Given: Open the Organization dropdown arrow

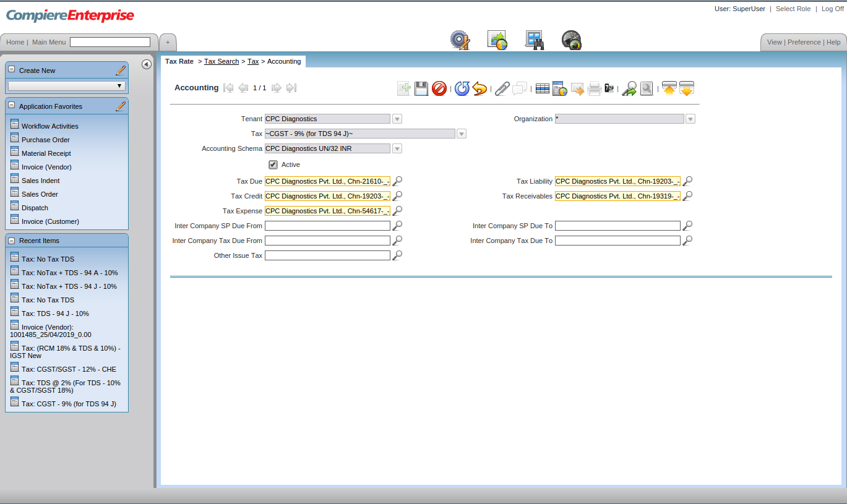Looking at the screenshot, I should pos(690,119).
